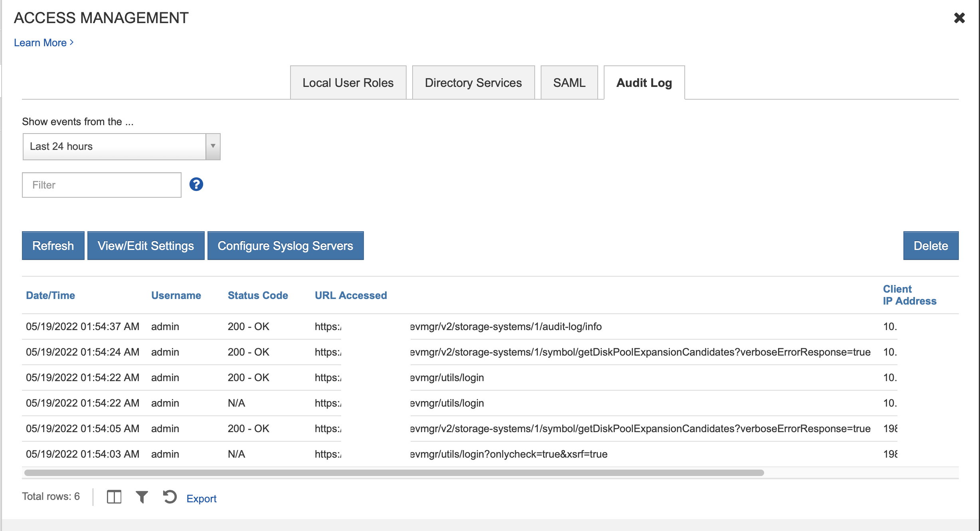
Task: Click Configure Syslog Servers button
Action: pyautogui.click(x=285, y=246)
